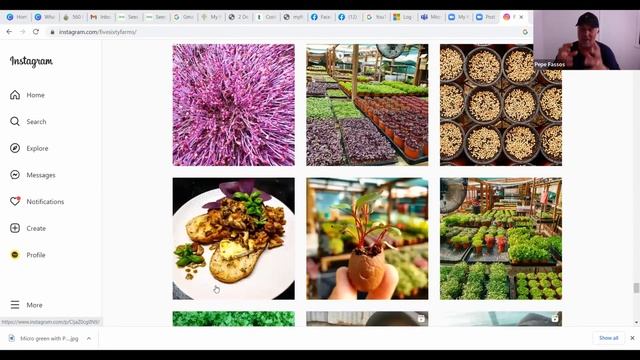Click the padlock site info icon
This screenshot has height=360, width=640.
(52, 32)
